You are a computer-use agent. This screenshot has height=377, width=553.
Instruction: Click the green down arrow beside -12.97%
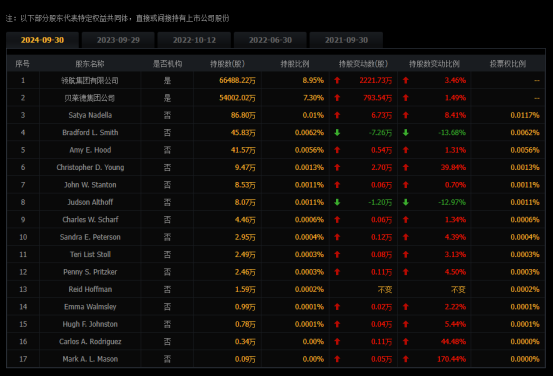406,202
